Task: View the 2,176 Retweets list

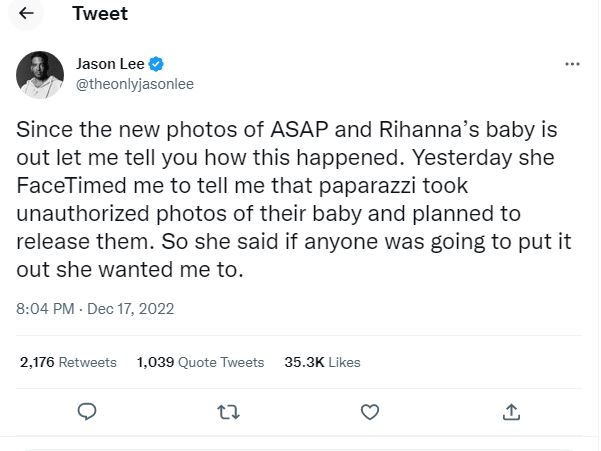Action: pyautogui.click(x=68, y=362)
